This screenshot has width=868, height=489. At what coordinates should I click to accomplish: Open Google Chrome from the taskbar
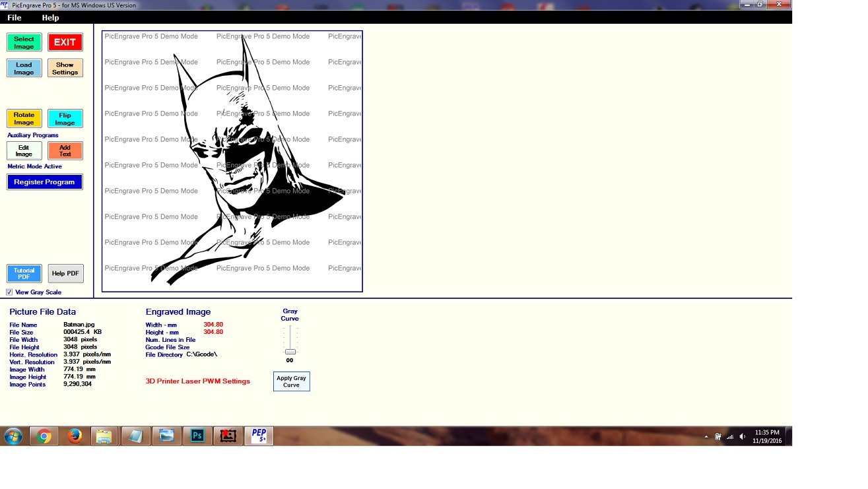[44, 436]
